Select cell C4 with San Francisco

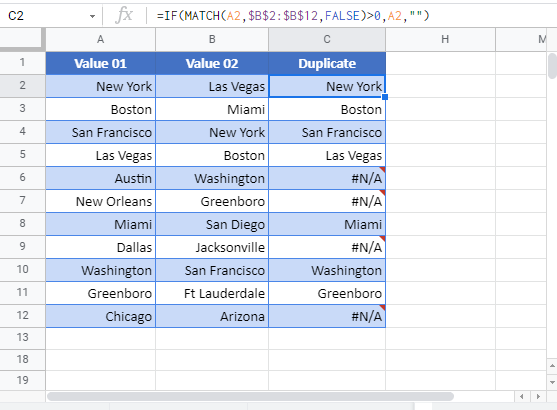pos(327,132)
